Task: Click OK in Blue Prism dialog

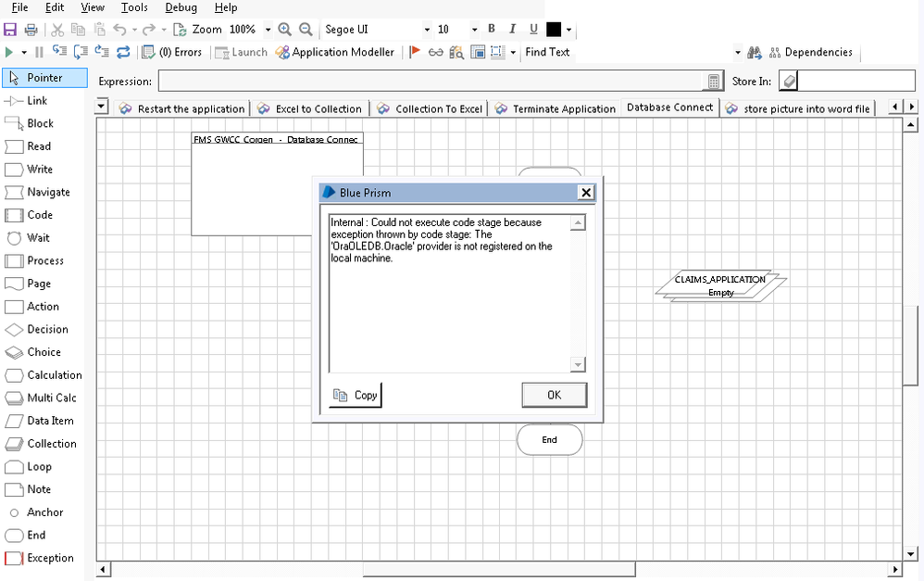Action: tap(554, 395)
